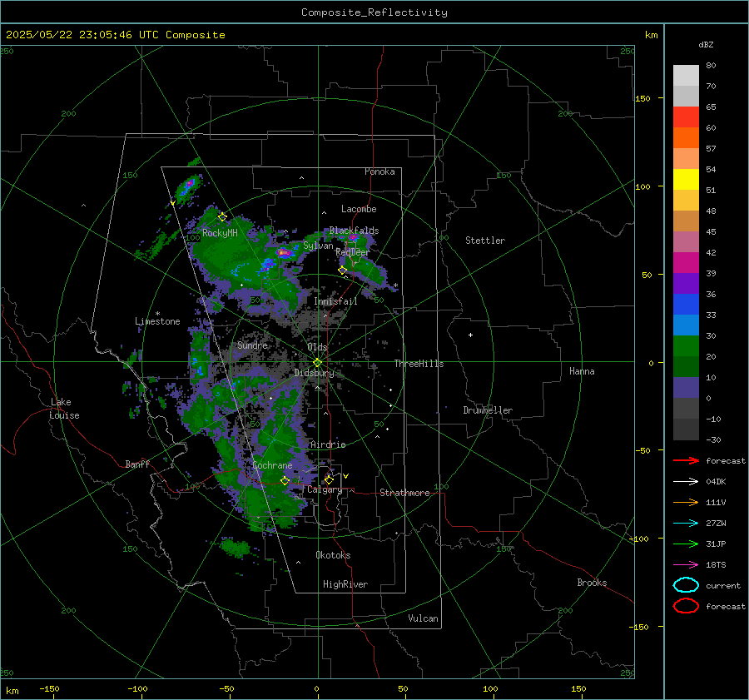749x700 pixels.
Task: Click the light blue 33 dBZ swatch
Action: pos(686,325)
